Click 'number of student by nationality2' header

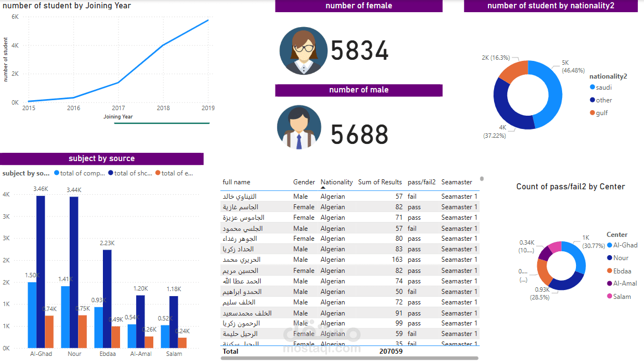click(550, 6)
